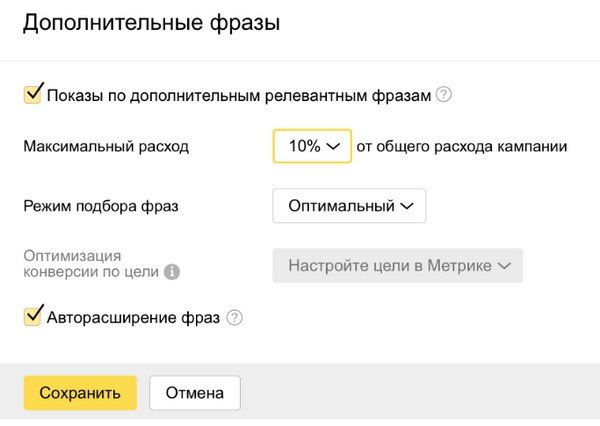This screenshot has width=600, height=426.
Task: Open the Настройте цели в Метрике dropdown
Action: [x=398, y=266]
